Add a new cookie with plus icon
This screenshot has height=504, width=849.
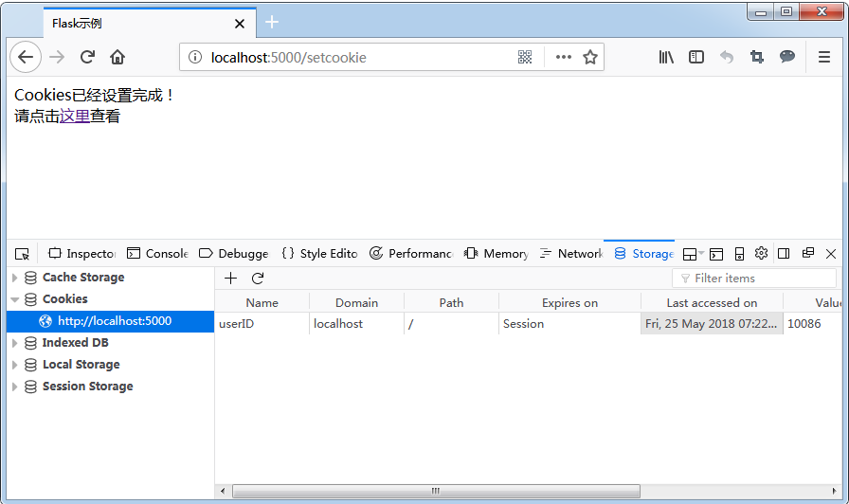[x=230, y=279]
